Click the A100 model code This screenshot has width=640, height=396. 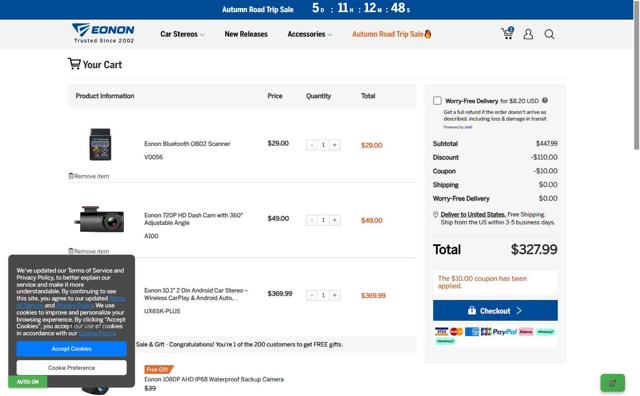151,236
